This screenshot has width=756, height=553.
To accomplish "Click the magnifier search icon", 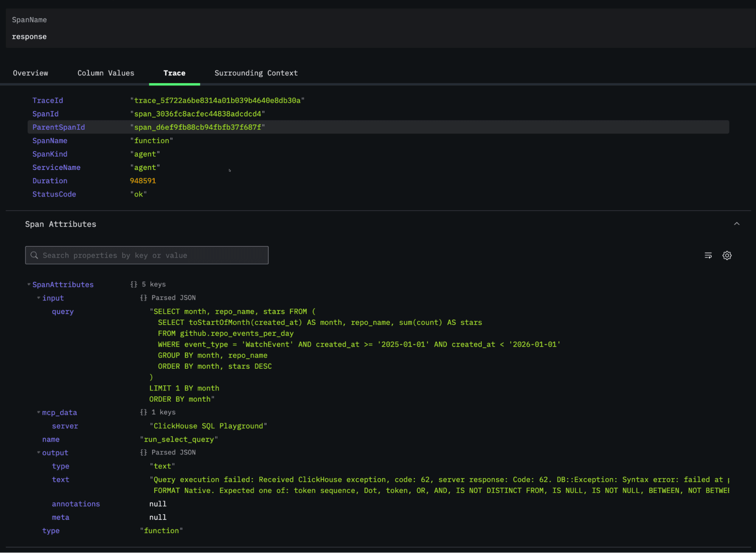I will pos(34,255).
